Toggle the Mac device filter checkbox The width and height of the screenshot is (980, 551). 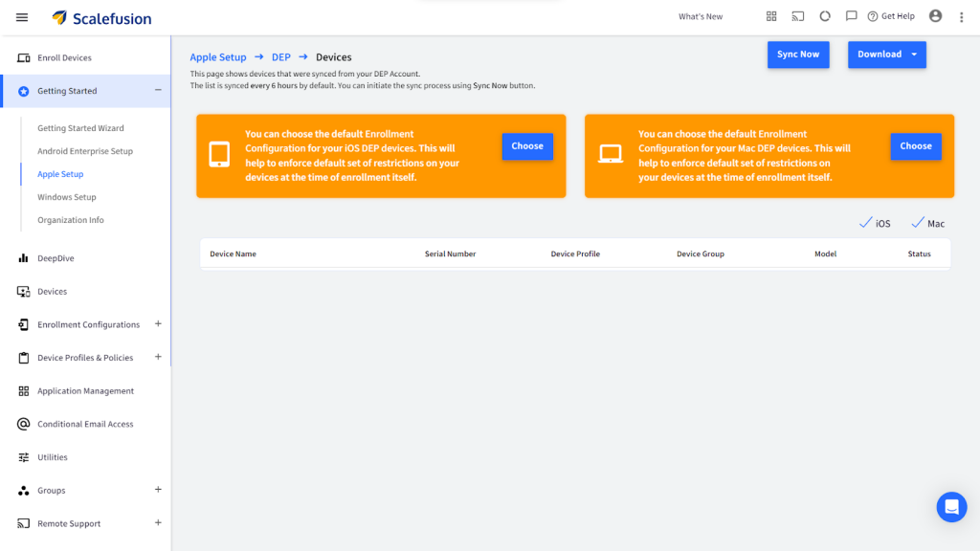[x=918, y=223]
